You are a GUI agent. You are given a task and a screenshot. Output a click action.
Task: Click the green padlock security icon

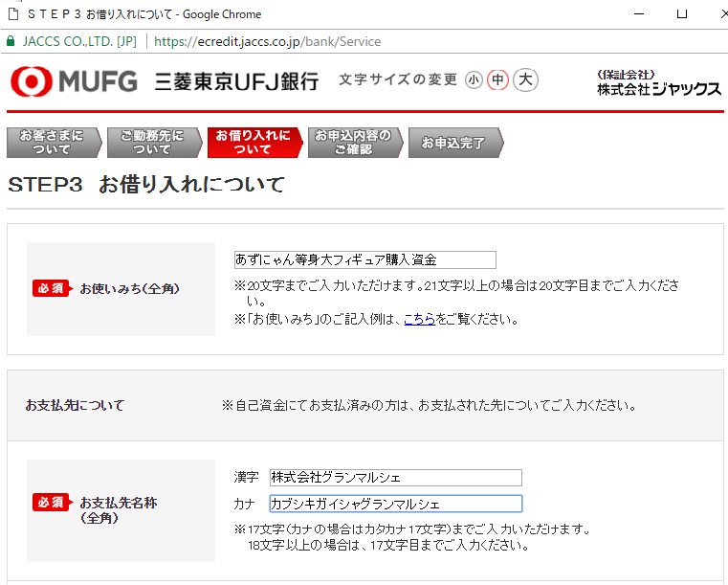pos(11,42)
